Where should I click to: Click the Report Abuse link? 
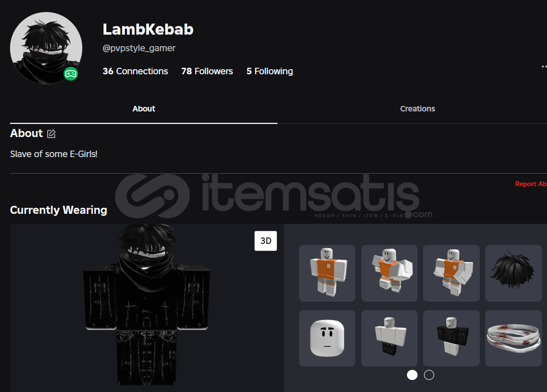(531, 184)
